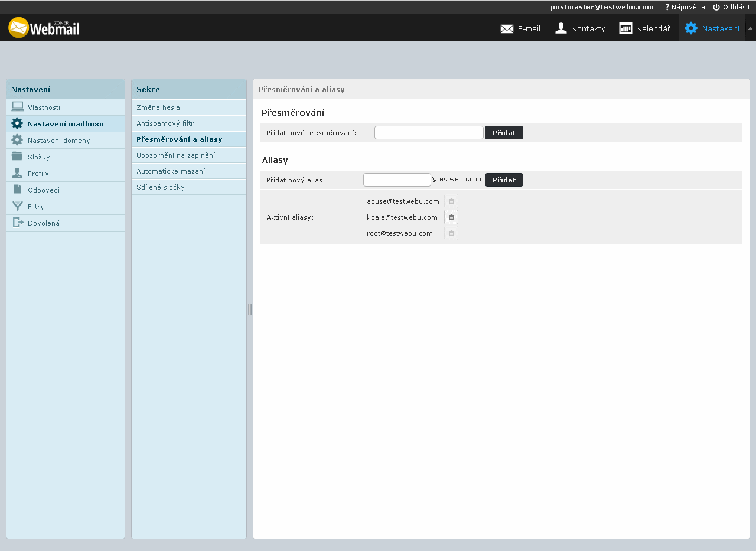Click the Vlastnosti laptop icon

(x=18, y=107)
